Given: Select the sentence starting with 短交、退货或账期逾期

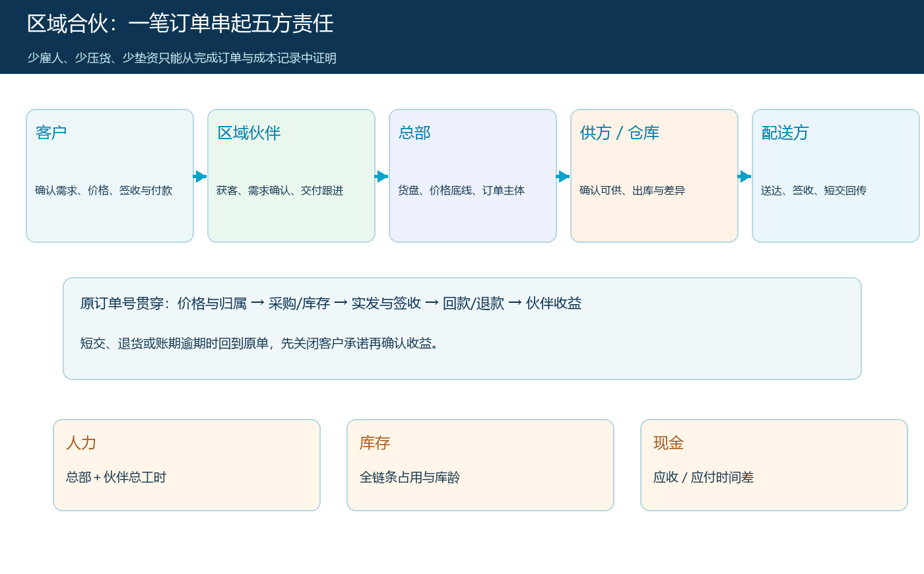Looking at the screenshot, I should coord(259,343).
